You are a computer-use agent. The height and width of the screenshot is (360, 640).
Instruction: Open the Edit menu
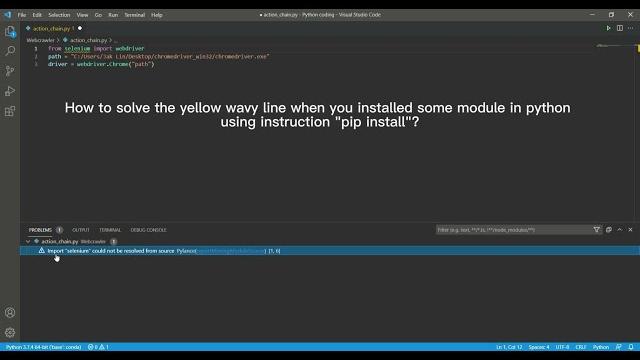[x=37, y=15]
